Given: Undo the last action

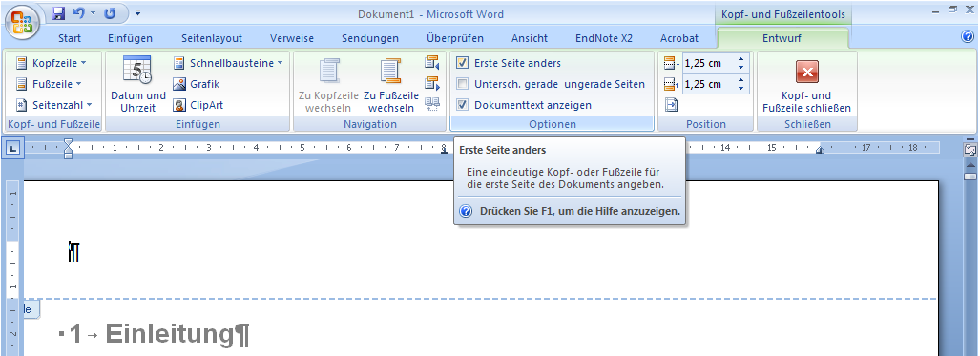Looking at the screenshot, I should [x=79, y=13].
